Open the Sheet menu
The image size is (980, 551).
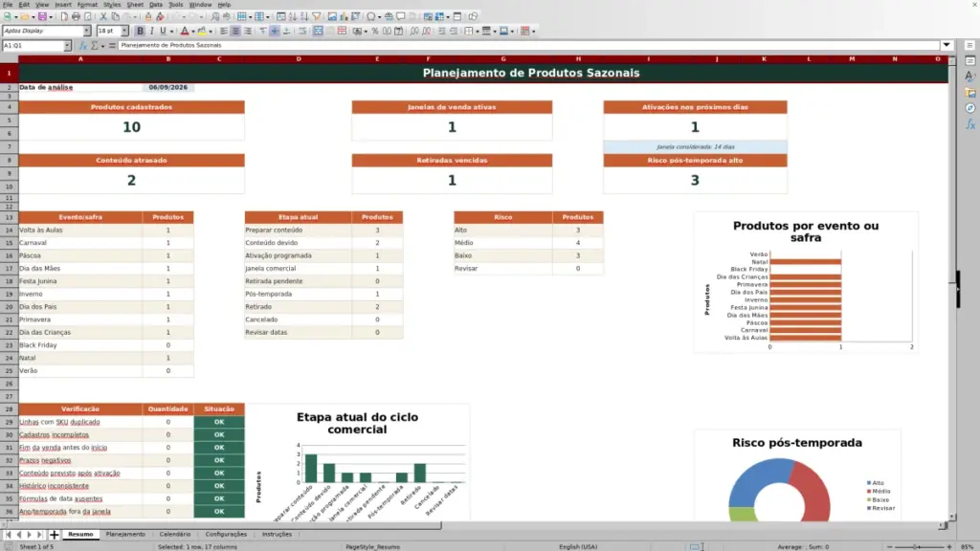point(134,5)
